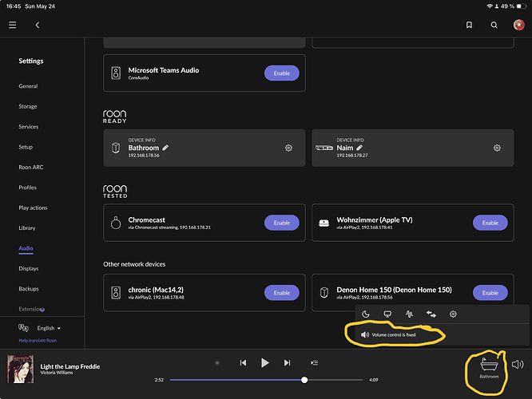The height and width of the screenshot is (399, 532).
Task: Click the sleep timer moon icon
Action: (x=365, y=314)
